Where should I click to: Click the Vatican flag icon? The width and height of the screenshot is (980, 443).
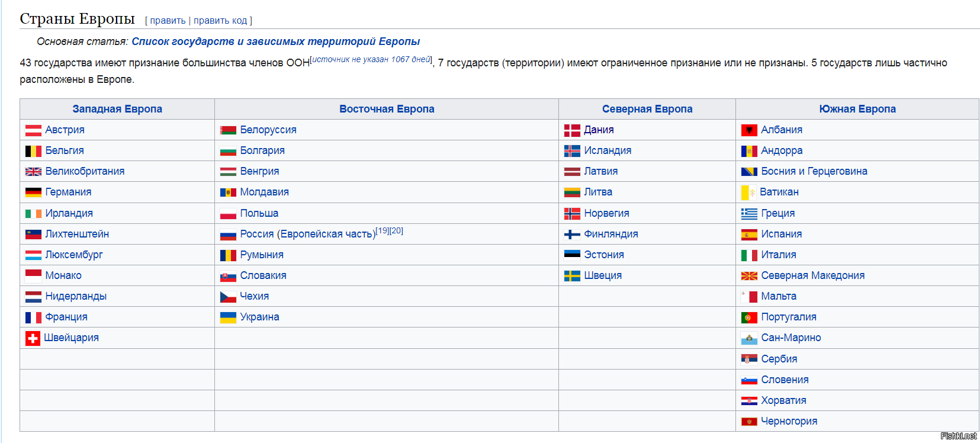[x=748, y=192]
